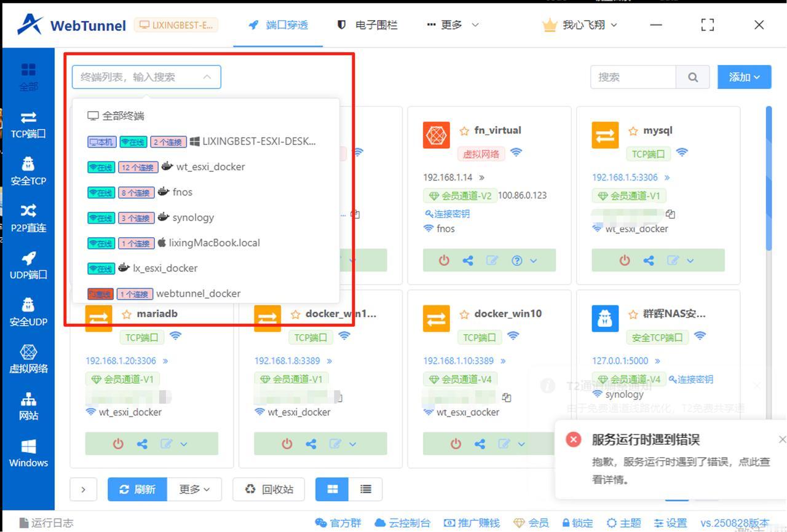Expand more actions on fn_virtual card

(x=533, y=260)
